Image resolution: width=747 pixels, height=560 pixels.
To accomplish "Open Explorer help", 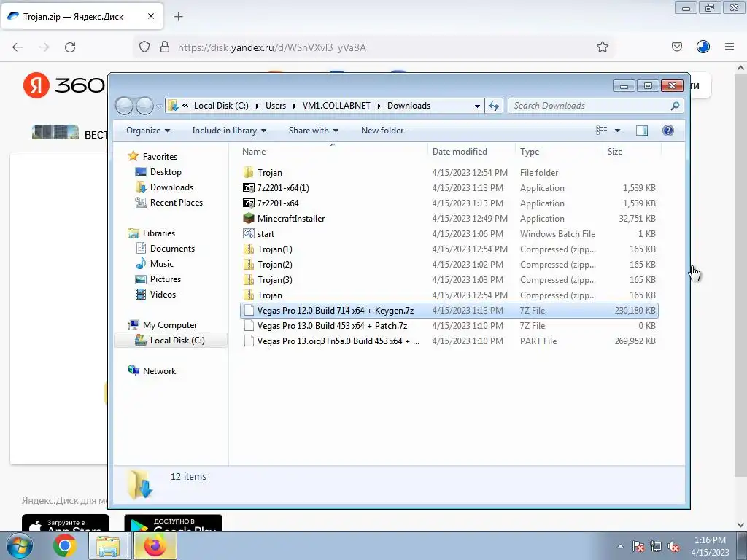I will point(668,131).
